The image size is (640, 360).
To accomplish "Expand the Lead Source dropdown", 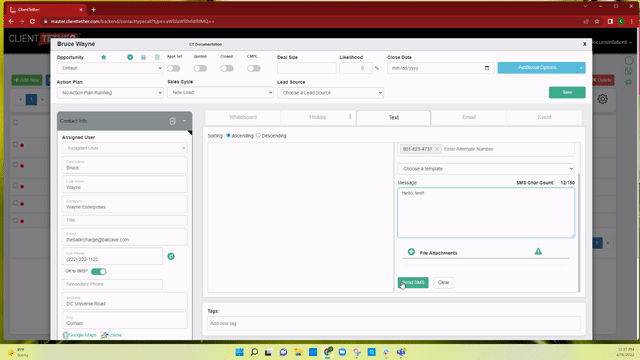I will pyautogui.click(x=330, y=93).
